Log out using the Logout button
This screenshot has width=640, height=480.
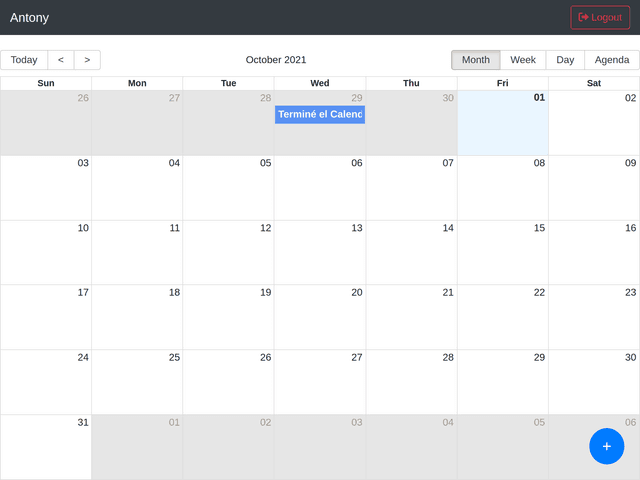(600, 18)
